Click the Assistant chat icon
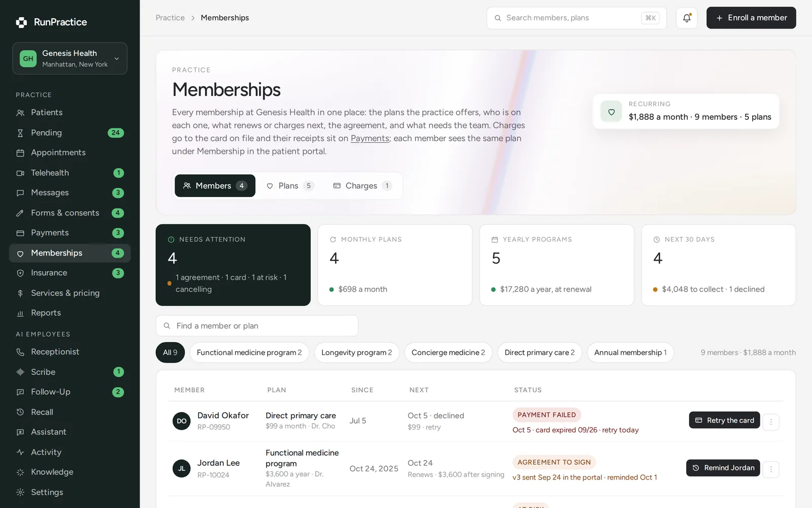 point(20,432)
